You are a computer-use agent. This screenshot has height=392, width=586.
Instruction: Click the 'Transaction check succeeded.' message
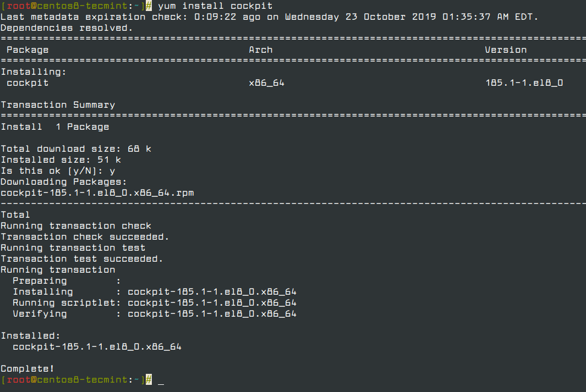pyautogui.click(x=85, y=237)
